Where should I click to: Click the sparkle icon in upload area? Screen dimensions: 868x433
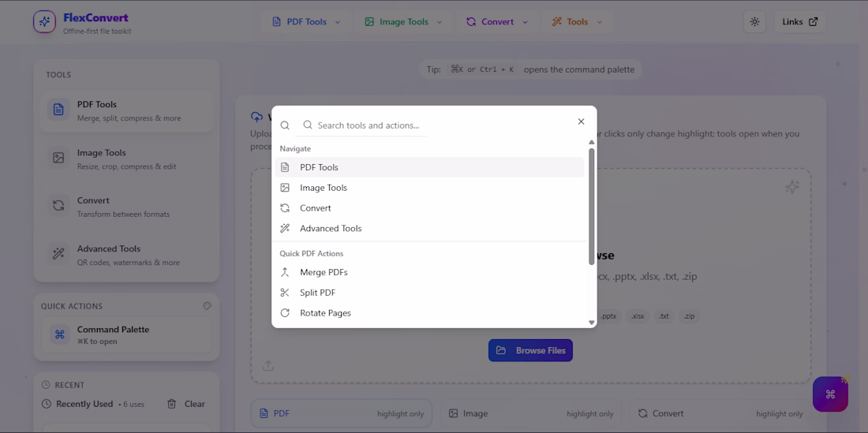click(x=791, y=187)
